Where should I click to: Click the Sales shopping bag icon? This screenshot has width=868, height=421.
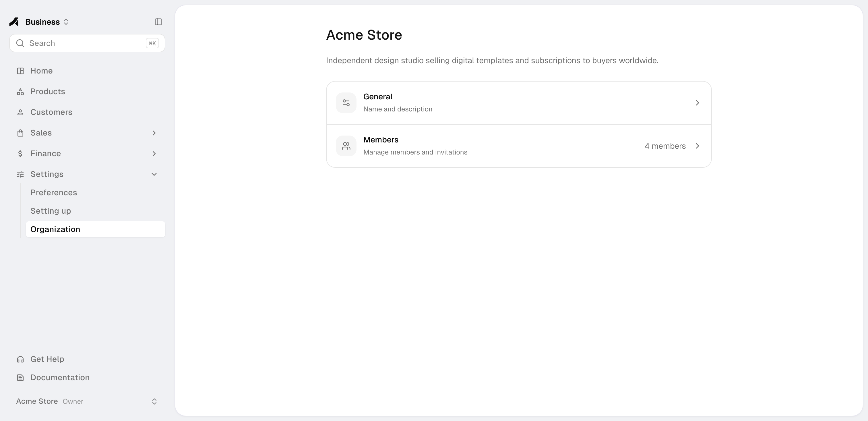coord(20,133)
